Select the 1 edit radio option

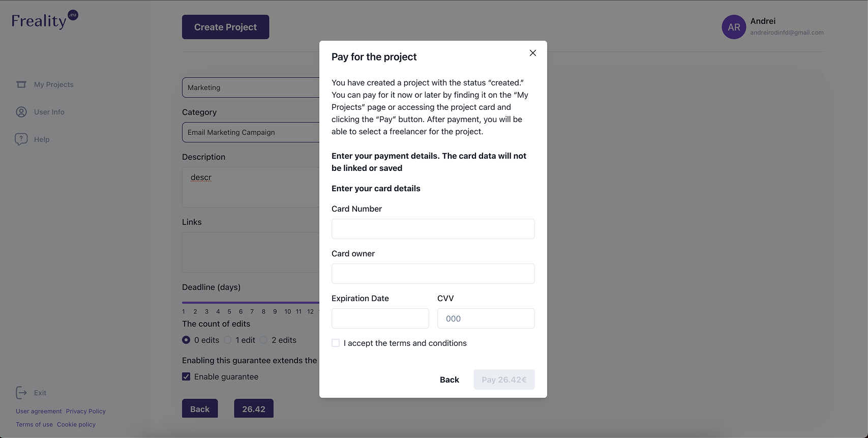[227, 340]
